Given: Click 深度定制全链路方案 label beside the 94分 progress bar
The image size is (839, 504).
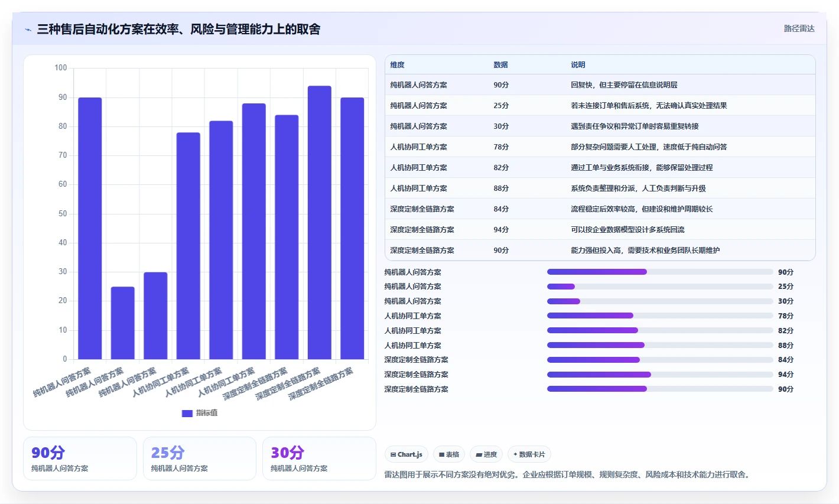Looking at the screenshot, I should (417, 375).
